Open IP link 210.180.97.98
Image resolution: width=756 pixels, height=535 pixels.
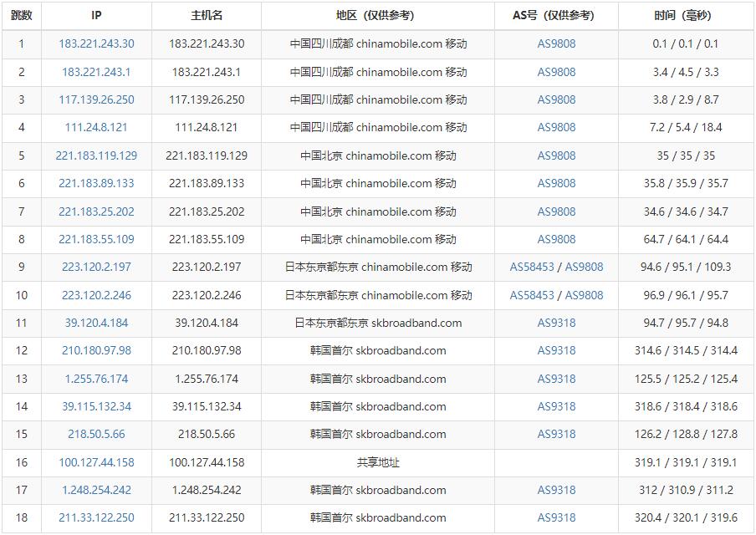click(96, 350)
